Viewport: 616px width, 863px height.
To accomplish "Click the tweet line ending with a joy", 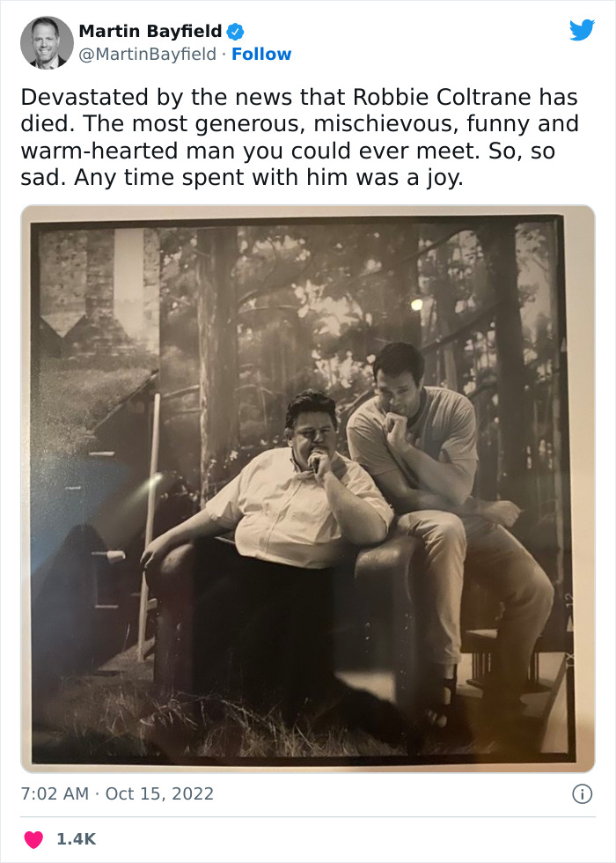I will click(x=242, y=178).
